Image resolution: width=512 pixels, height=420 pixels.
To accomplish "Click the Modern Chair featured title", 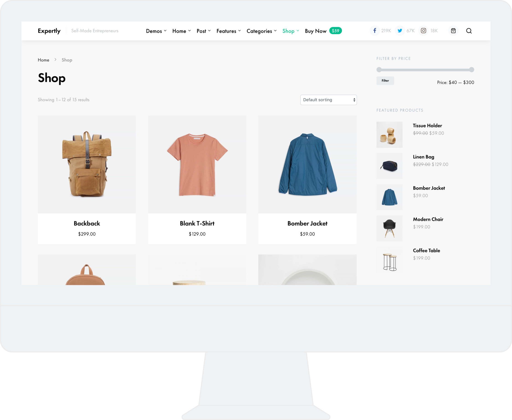I will [428, 219].
